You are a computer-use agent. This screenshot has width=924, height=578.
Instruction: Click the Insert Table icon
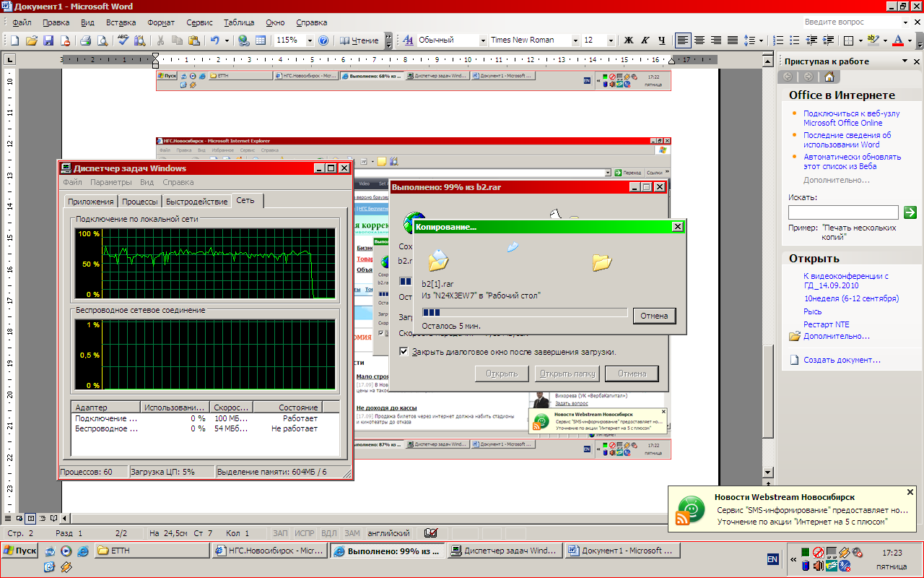(261, 40)
